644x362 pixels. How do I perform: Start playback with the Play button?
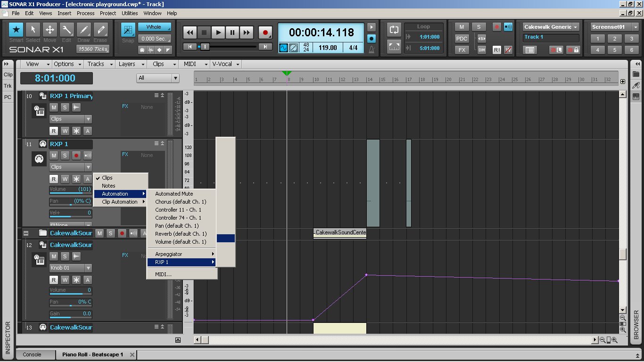pyautogui.click(x=218, y=33)
